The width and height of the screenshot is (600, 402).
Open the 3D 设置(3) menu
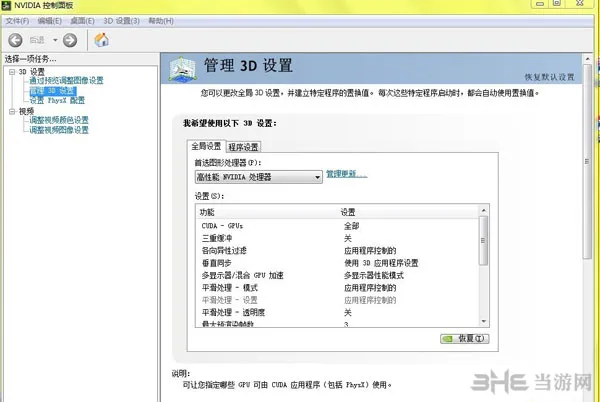[x=122, y=21]
